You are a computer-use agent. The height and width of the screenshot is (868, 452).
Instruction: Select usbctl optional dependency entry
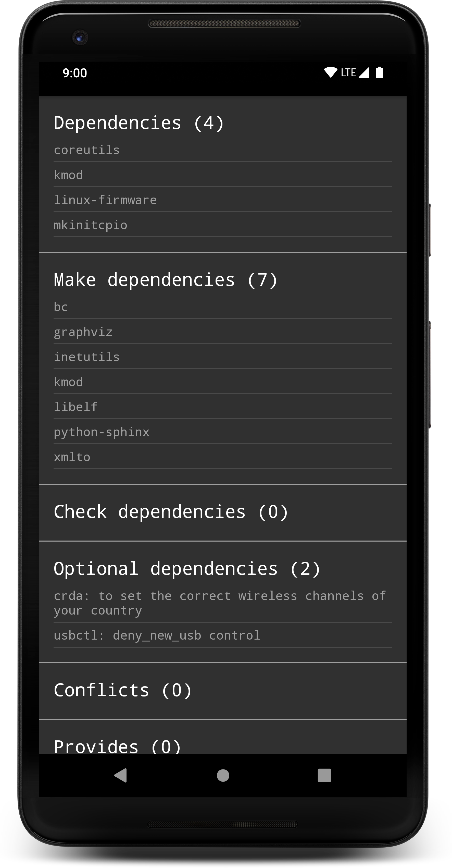pyautogui.click(x=223, y=635)
